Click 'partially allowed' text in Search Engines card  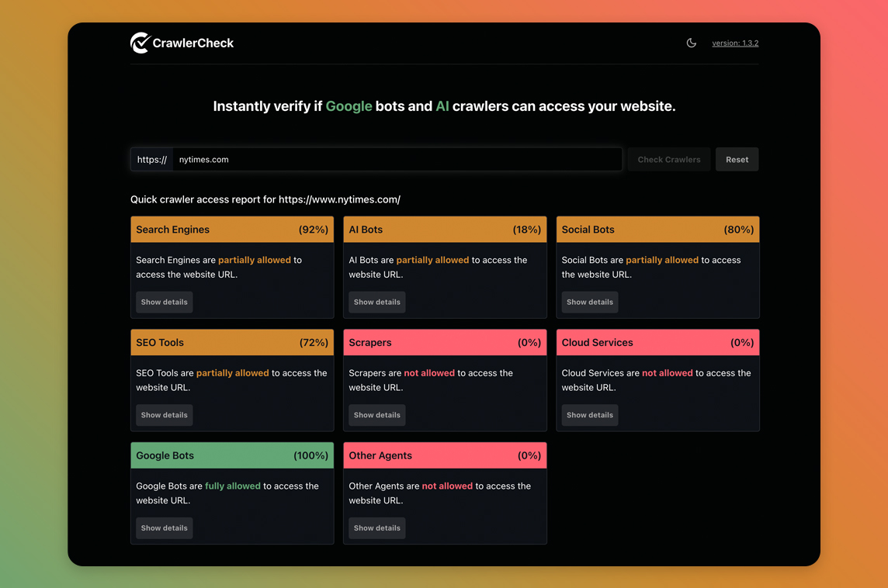click(x=255, y=261)
